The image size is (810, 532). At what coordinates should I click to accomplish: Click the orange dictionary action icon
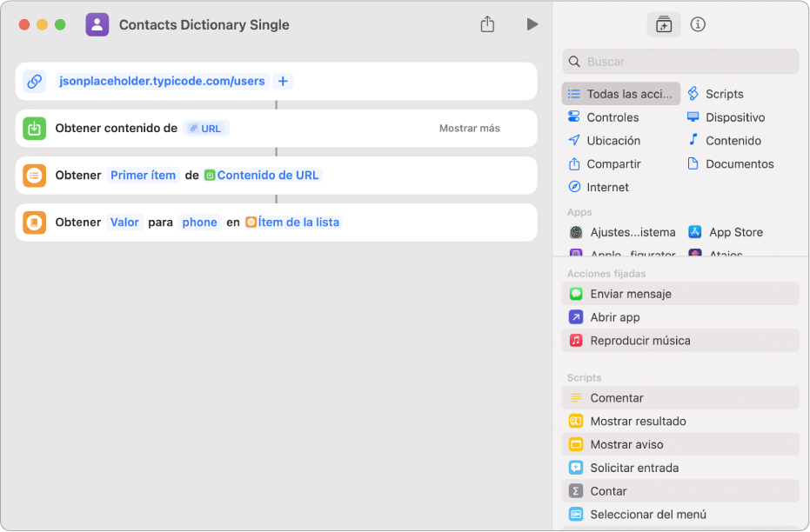pos(35,223)
